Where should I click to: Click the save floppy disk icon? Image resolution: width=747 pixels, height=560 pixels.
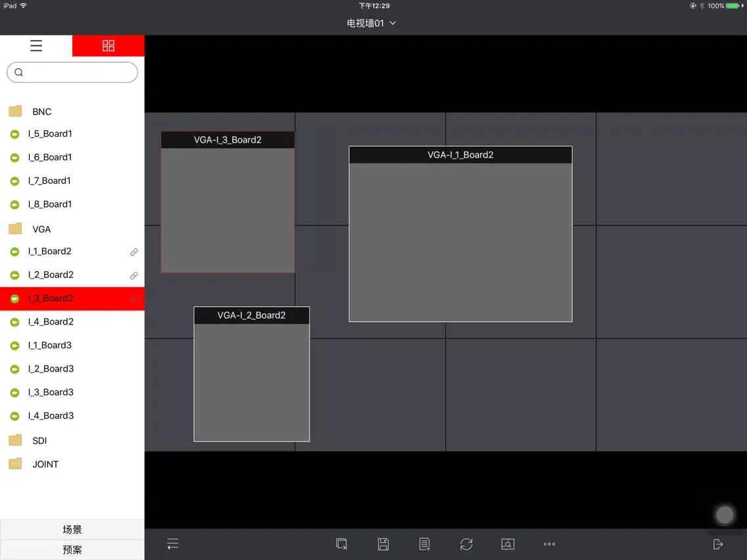coord(383,544)
